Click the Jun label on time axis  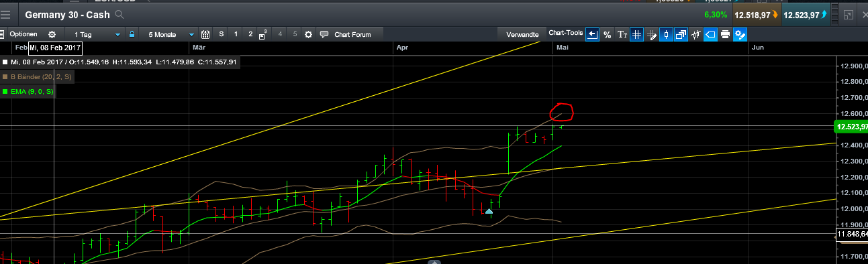(758, 48)
